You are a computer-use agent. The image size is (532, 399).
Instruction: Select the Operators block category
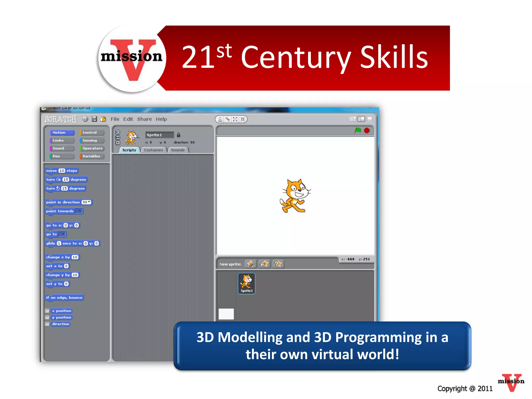click(92, 148)
